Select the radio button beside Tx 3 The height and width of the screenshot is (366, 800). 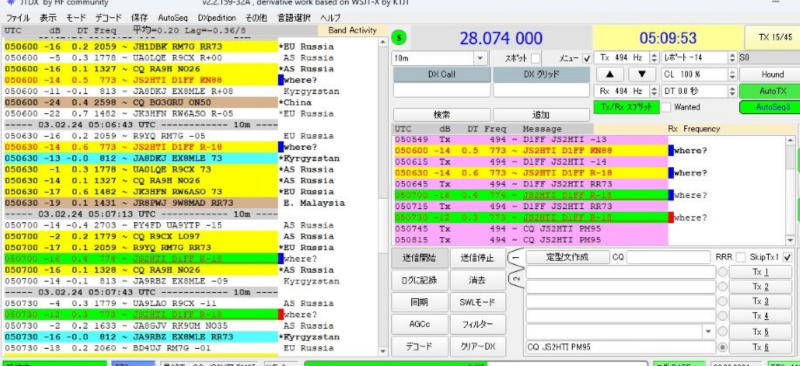(722, 302)
